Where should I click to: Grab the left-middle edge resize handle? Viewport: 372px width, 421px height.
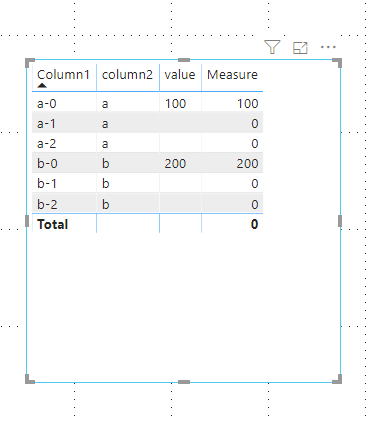click(x=27, y=221)
